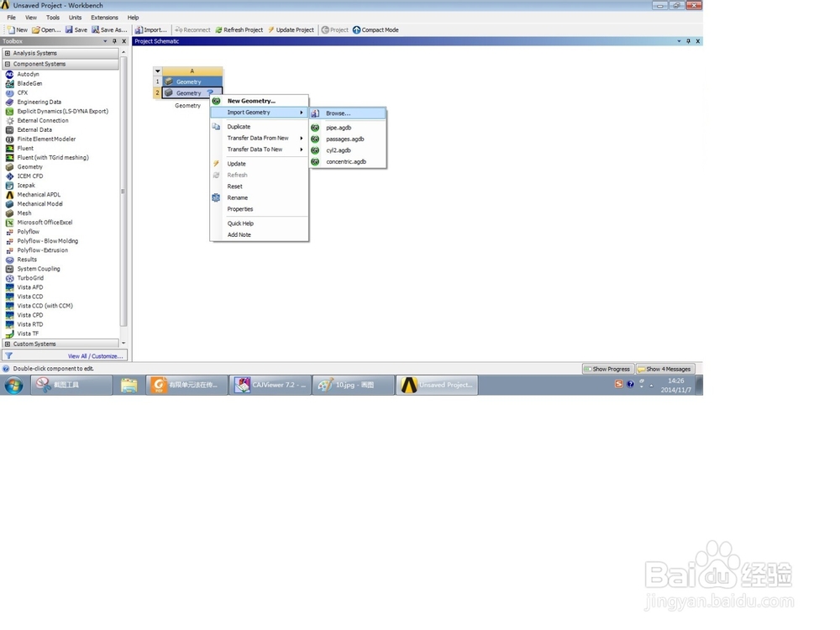Open system A dropdown arrow in schematic
Viewport: 840px width, 630px height.
(x=158, y=71)
